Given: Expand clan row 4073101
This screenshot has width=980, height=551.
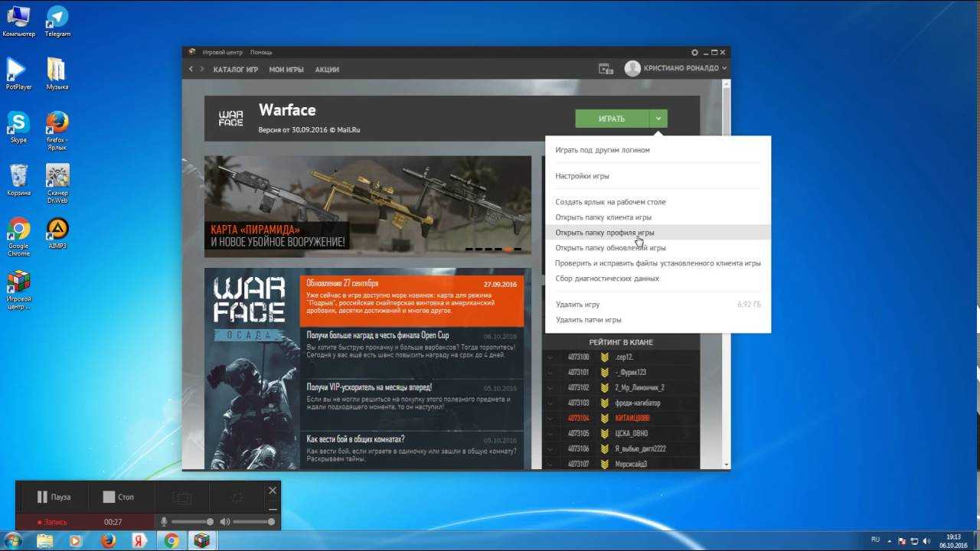Looking at the screenshot, I should [x=549, y=373].
